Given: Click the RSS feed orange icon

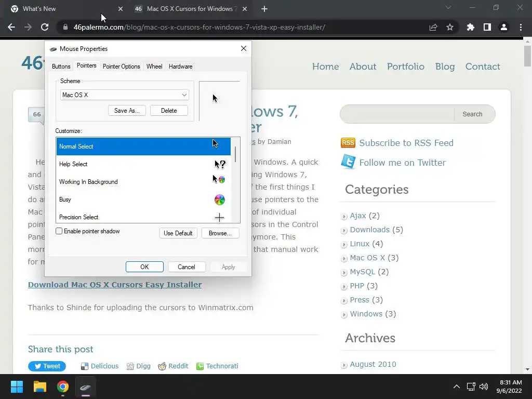Looking at the screenshot, I should pos(348,143).
